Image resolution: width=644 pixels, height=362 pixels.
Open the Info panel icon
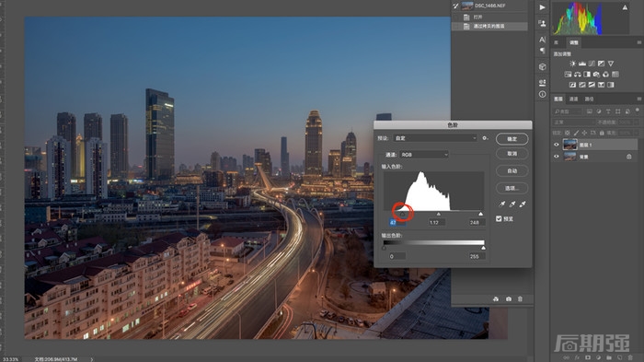(542, 94)
